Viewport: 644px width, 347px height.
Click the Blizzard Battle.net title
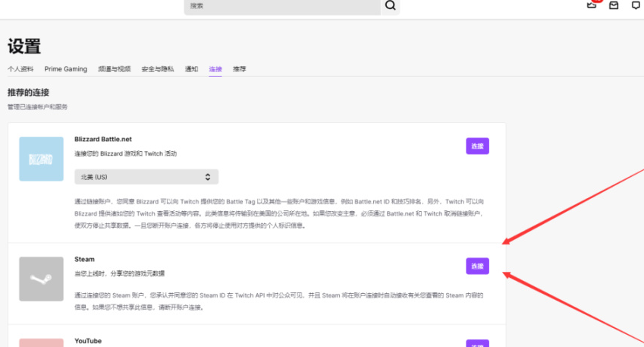tap(103, 139)
